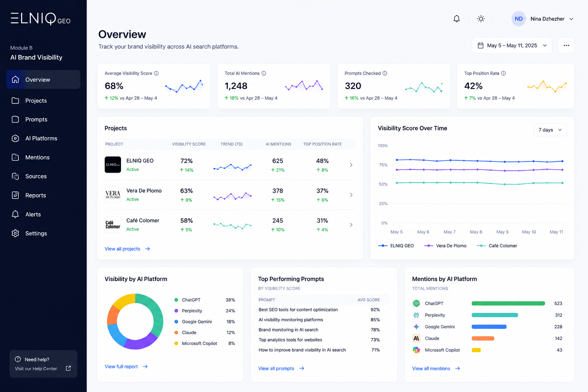Click the AVG SCORE column header
Screen dimensions: 588x392
click(369, 300)
